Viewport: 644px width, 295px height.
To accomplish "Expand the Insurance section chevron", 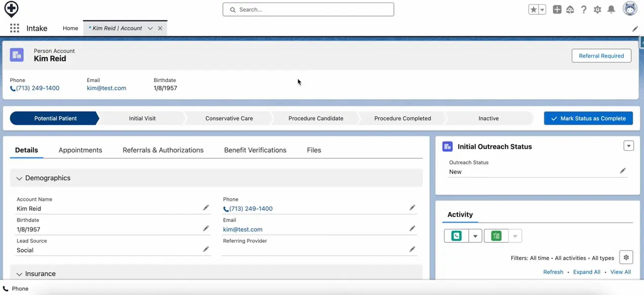I will pos(19,274).
